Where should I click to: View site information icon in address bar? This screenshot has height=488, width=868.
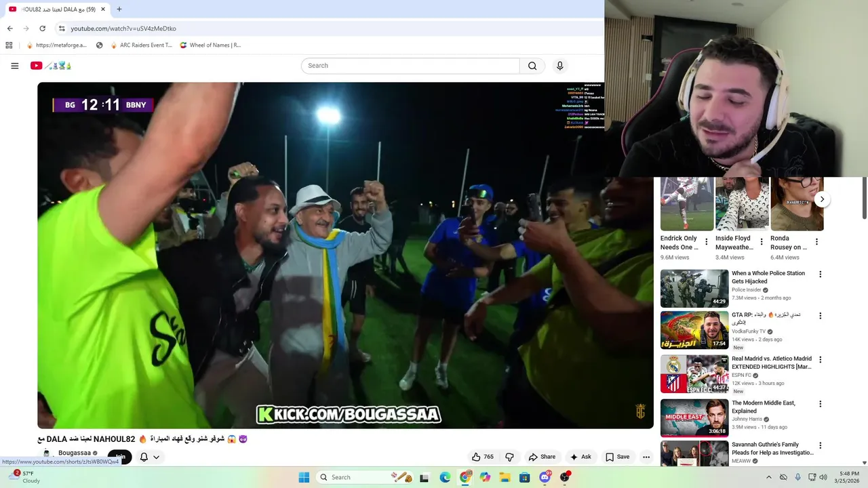(x=62, y=28)
